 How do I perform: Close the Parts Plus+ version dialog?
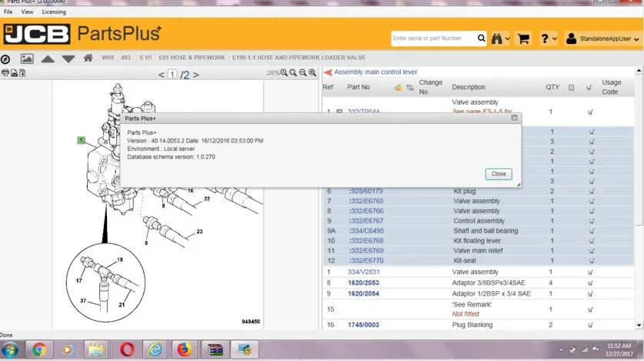[499, 174]
